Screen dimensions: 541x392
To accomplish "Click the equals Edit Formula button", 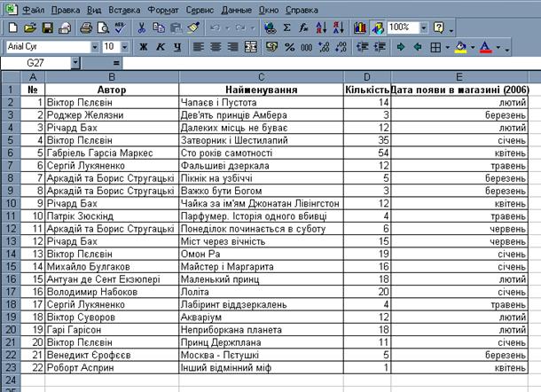I will (x=116, y=63).
